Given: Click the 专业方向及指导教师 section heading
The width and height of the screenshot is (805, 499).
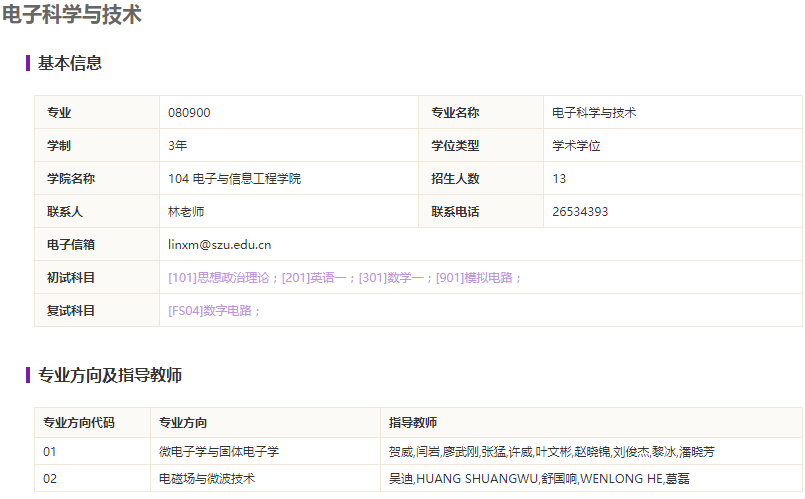Looking at the screenshot, I should tap(110, 375).
